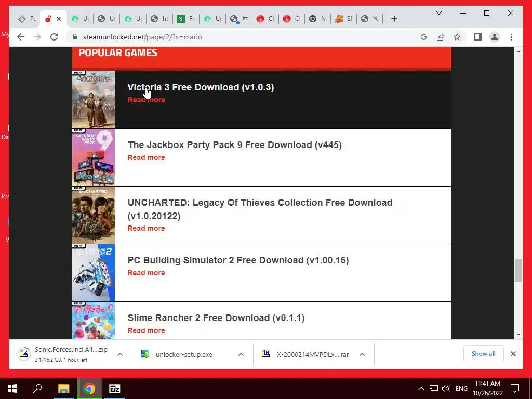
Task: Open Slime Rancher 2 Free Download title
Action: coord(216,318)
